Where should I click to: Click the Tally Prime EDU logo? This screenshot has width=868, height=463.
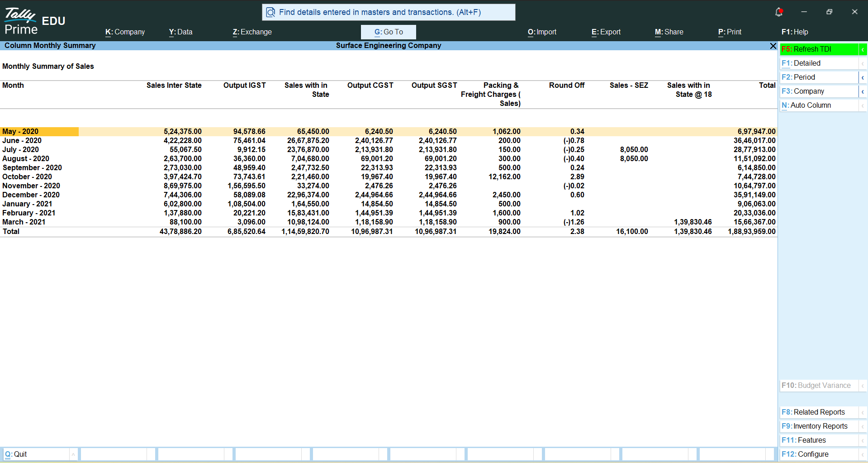click(x=35, y=21)
